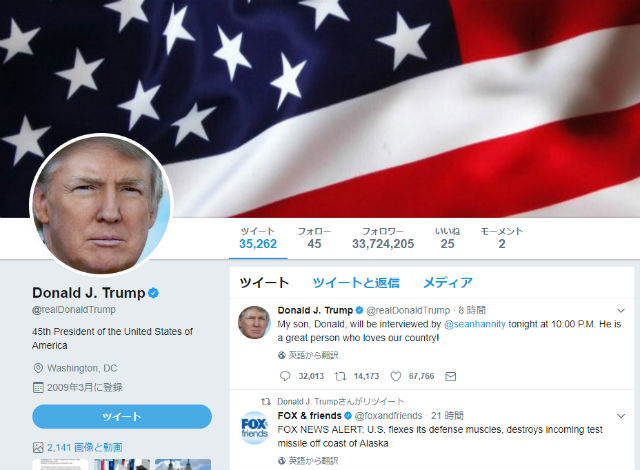This screenshot has height=470, width=640.
Task: Click the large round profile photo
Action: [x=102, y=205]
